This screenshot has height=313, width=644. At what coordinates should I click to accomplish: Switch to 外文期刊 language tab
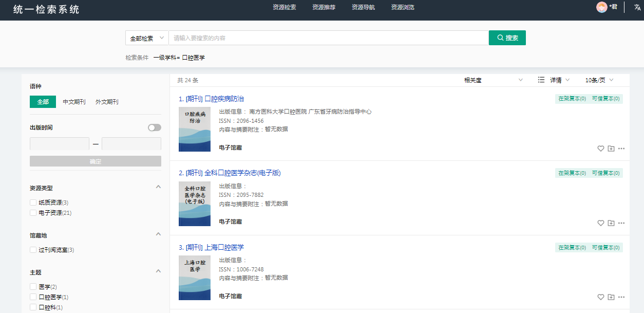[107, 102]
